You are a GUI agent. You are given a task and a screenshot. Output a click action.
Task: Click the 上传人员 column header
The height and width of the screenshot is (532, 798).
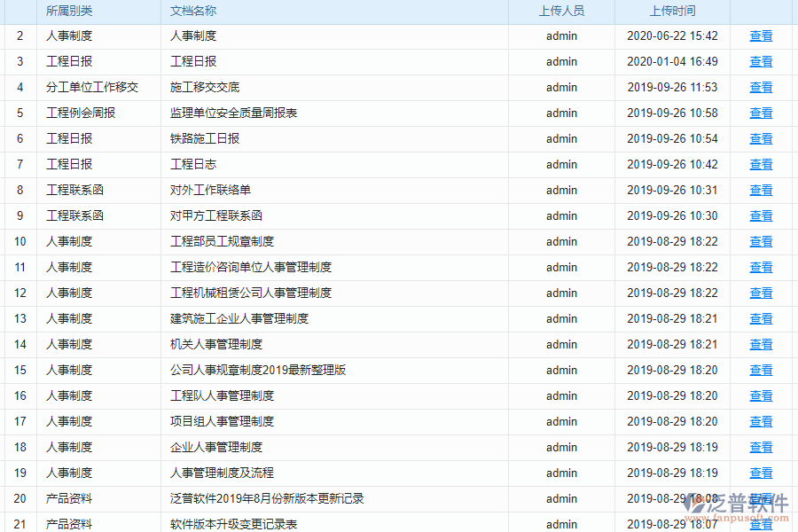click(561, 11)
